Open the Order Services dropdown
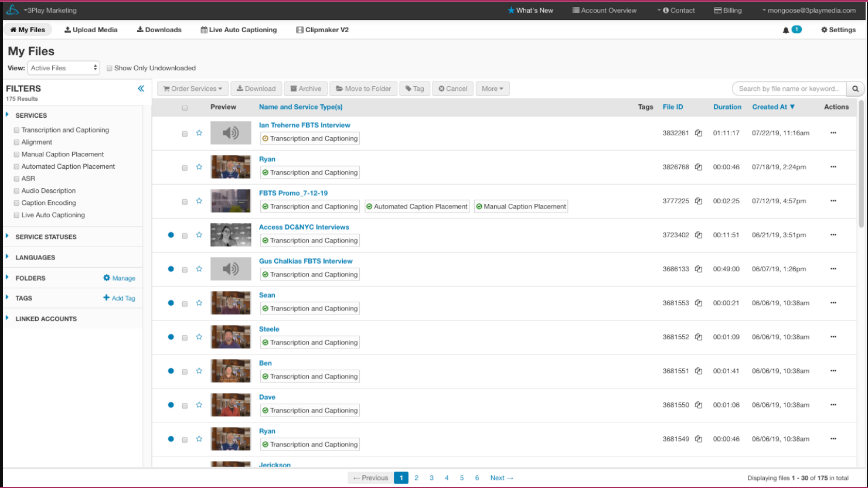The height and width of the screenshot is (488, 868). pos(193,89)
